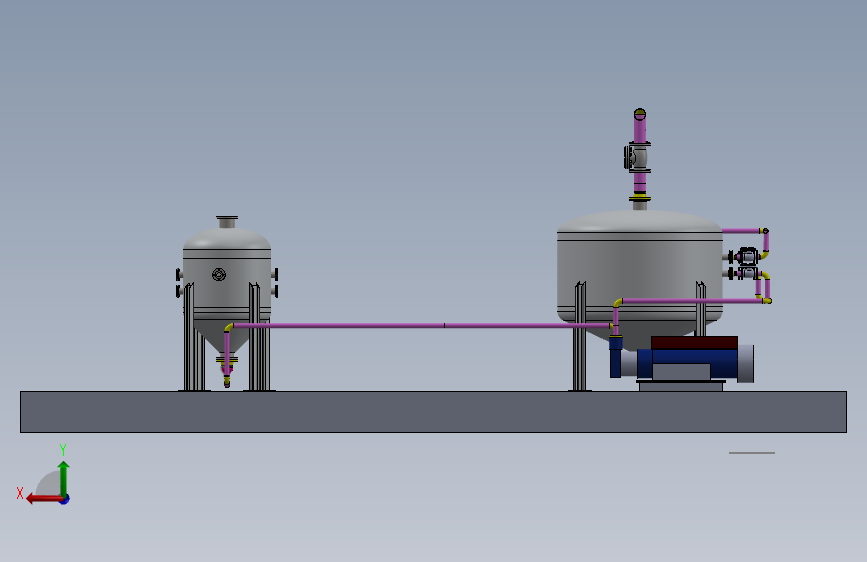The image size is (867, 562).
Task: Select the dark red cover atop the pump
Action: (x=694, y=342)
